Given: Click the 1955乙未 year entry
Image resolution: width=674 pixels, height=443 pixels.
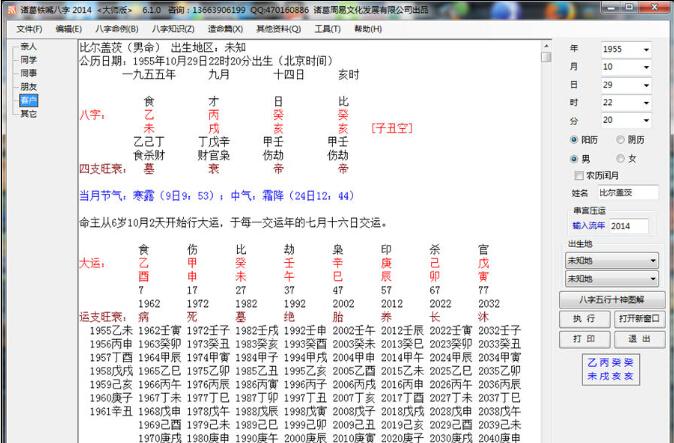Looking at the screenshot, I should pyautogui.click(x=111, y=330).
